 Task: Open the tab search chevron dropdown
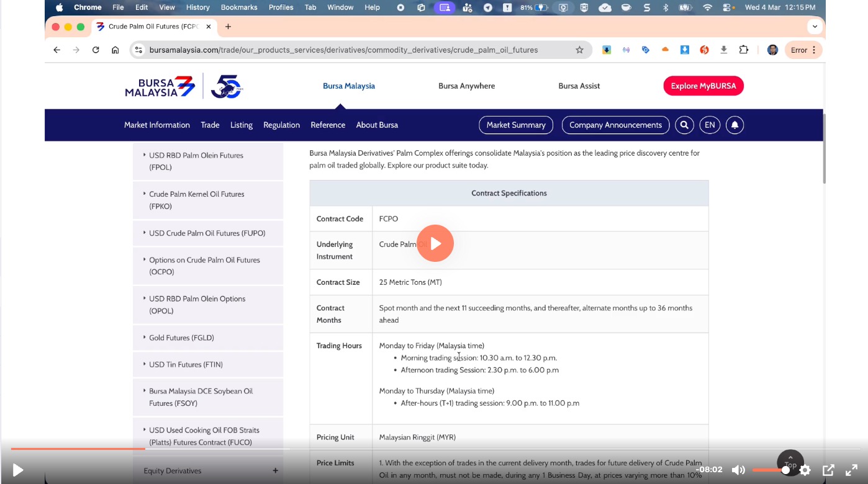click(x=815, y=27)
